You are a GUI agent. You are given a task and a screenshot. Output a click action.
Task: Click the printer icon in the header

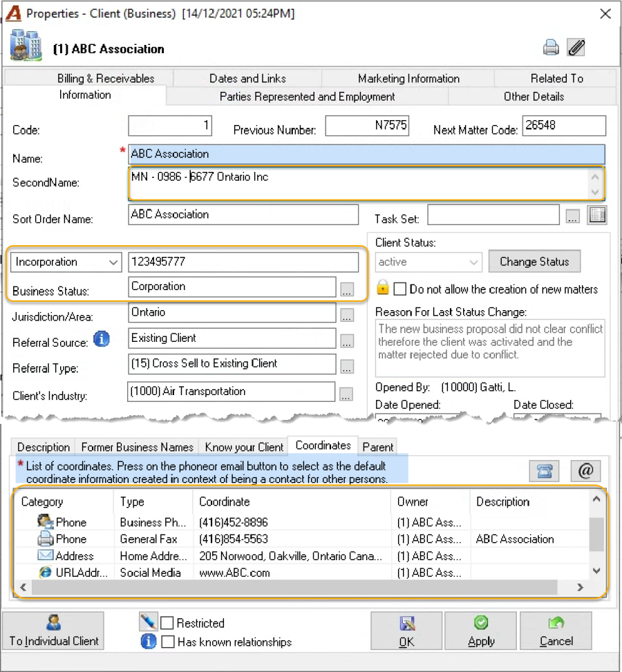tap(551, 48)
